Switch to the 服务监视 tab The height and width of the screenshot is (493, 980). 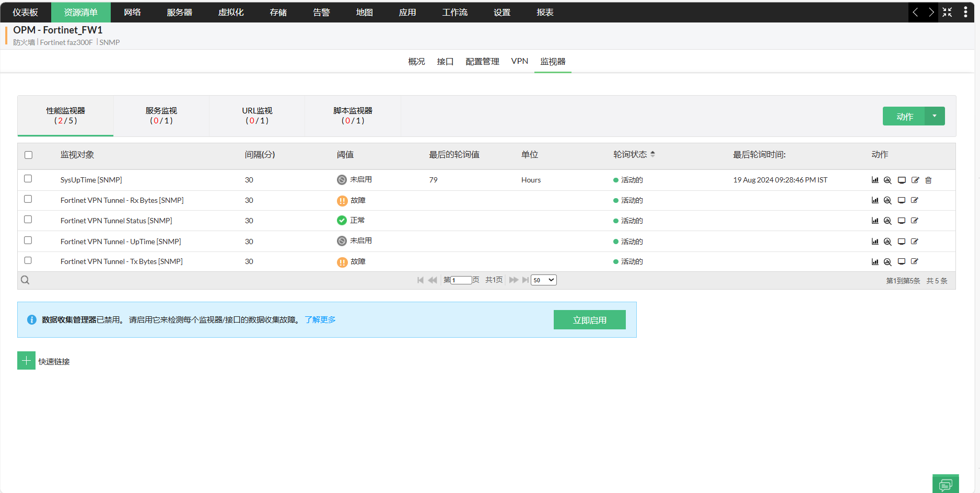click(161, 116)
